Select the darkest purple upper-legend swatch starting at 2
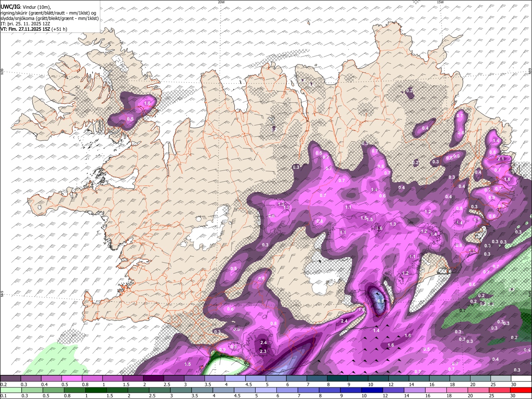The height and width of the screenshot is (399, 532). point(153,379)
